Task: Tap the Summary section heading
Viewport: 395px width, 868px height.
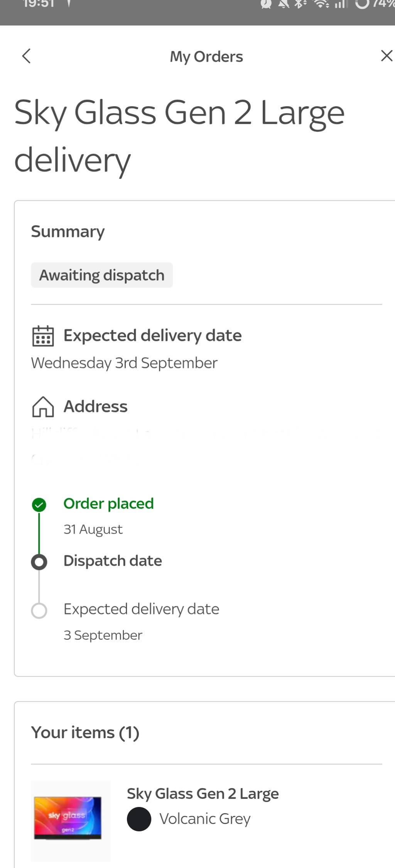Action: 68,232
